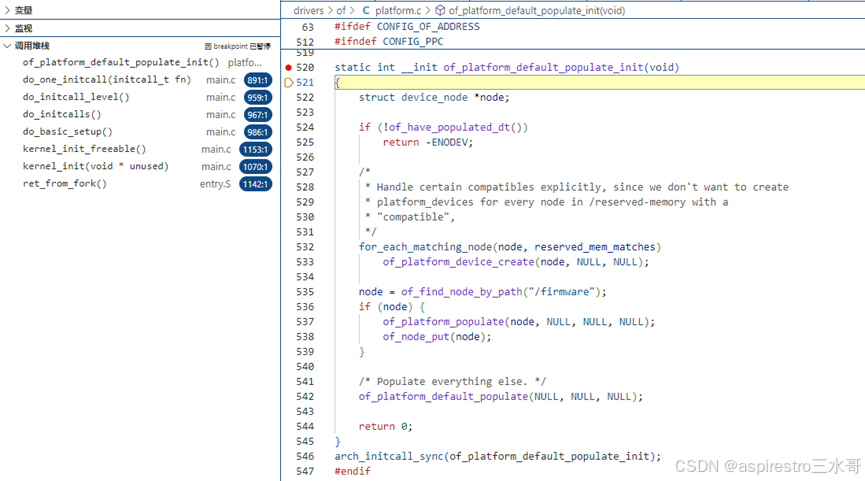Select do_initcalls() stack frame
Viewport: 865px width, 481px height.
[x=140, y=115]
